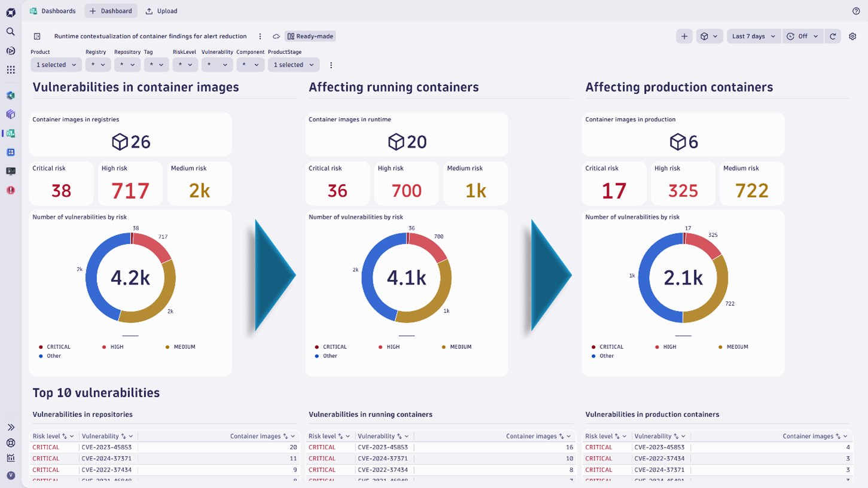868x488 pixels.
Task: Open search from the left sidebar
Action: 10,32
